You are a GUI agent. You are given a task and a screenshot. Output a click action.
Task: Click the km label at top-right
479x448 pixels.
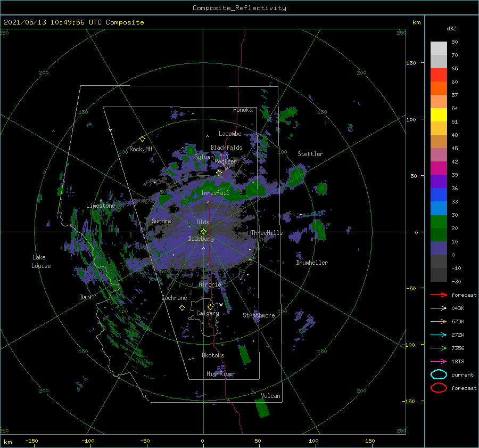(416, 22)
